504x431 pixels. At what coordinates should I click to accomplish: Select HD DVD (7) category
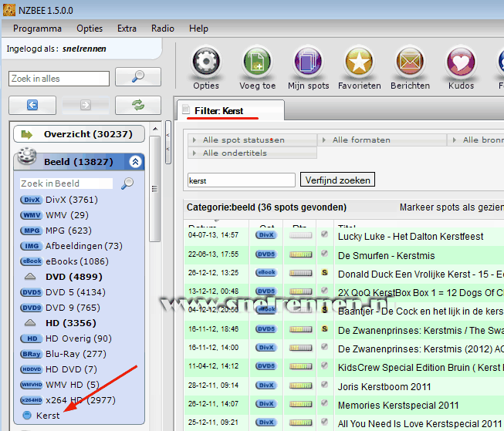tap(58, 369)
